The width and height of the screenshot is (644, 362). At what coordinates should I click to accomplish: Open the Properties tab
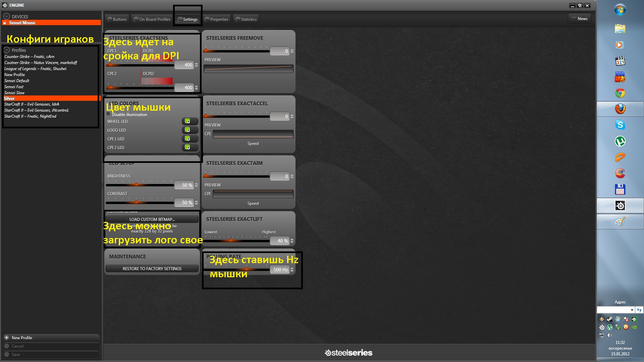(216, 19)
